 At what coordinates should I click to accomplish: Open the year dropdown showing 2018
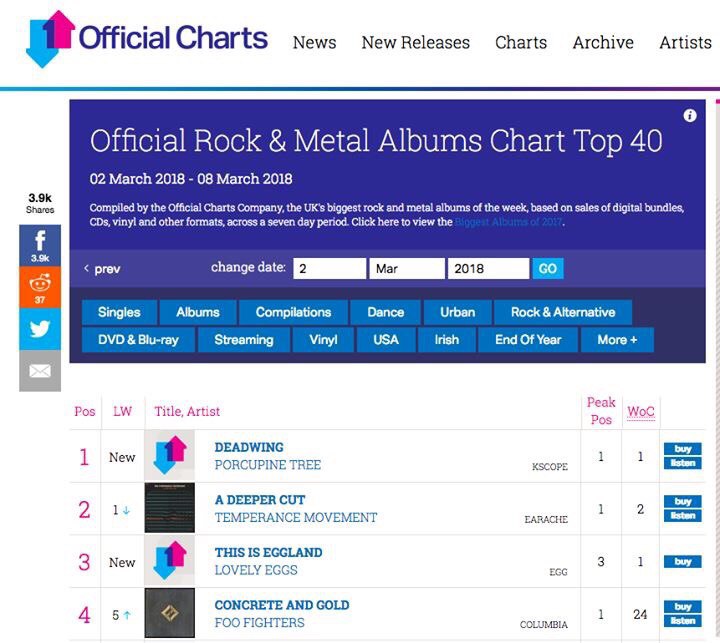click(x=488, y=268)
